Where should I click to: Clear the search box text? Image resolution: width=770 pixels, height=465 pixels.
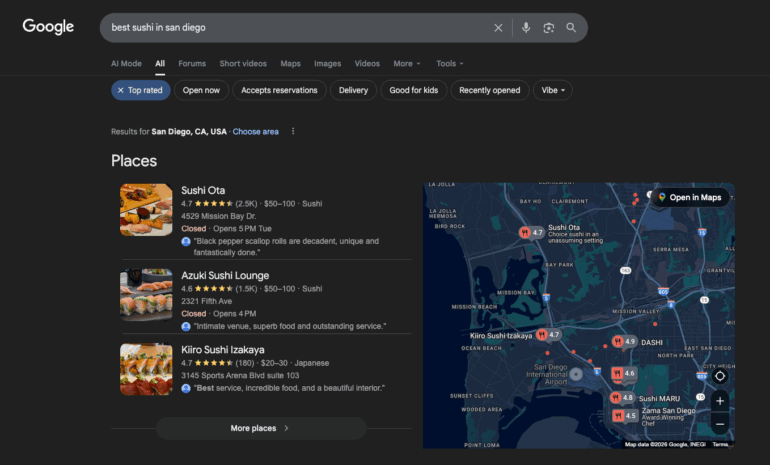pos(498,28)
